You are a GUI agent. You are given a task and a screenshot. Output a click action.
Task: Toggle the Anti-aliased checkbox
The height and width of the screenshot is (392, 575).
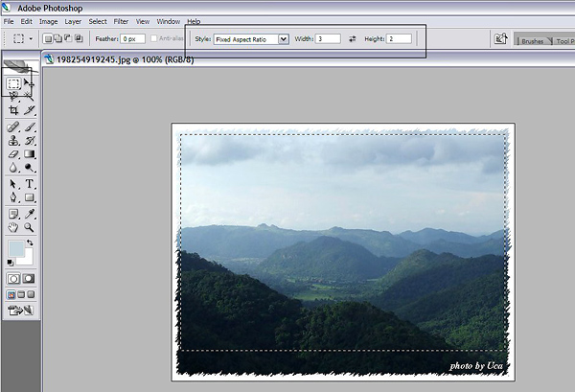click(154, 39)
